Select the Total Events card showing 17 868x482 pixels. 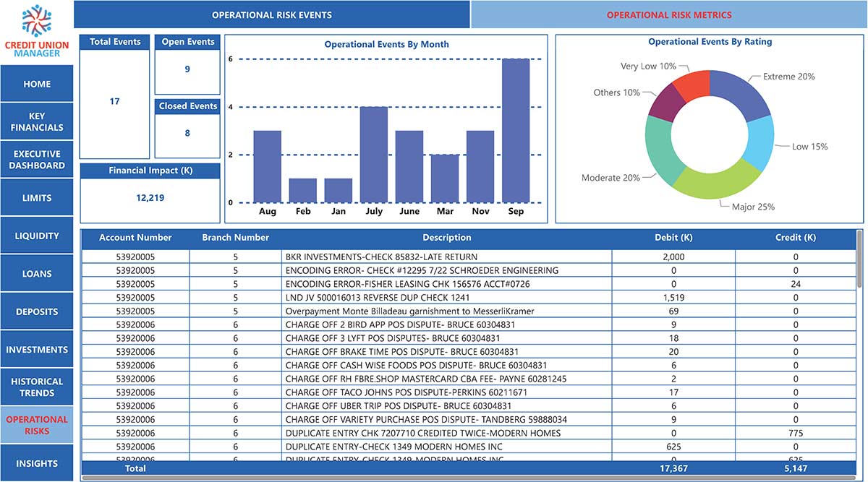click(115, 97)
